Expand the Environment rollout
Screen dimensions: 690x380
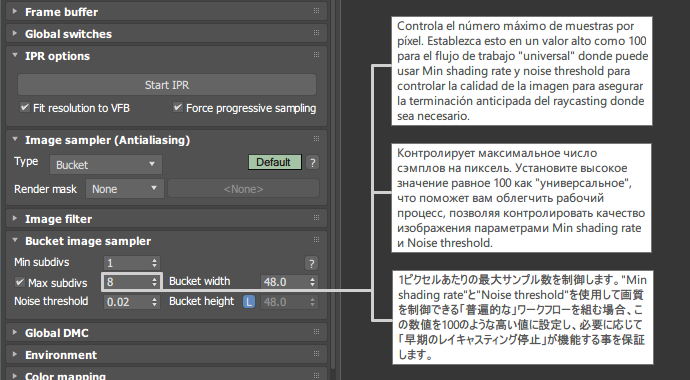click(x=166, y=354)
